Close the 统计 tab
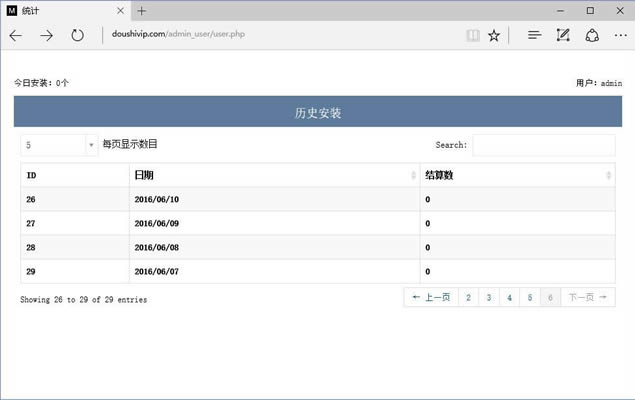Image resolution: width=635 pixels, height=400 pixels. click(x=120, y=11)
